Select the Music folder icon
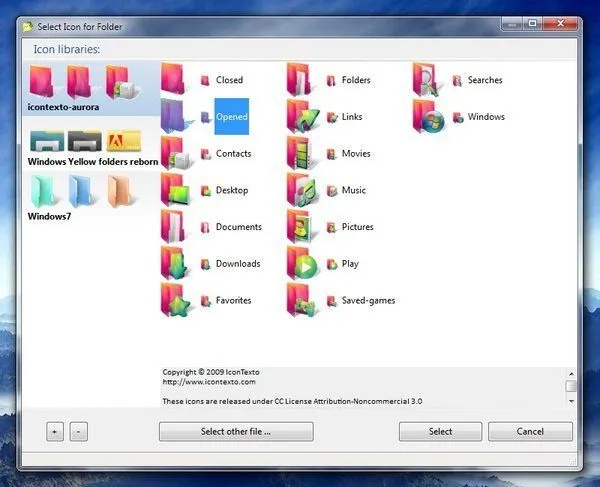Screen dimensions: 600x487 (x=302, y=190)
